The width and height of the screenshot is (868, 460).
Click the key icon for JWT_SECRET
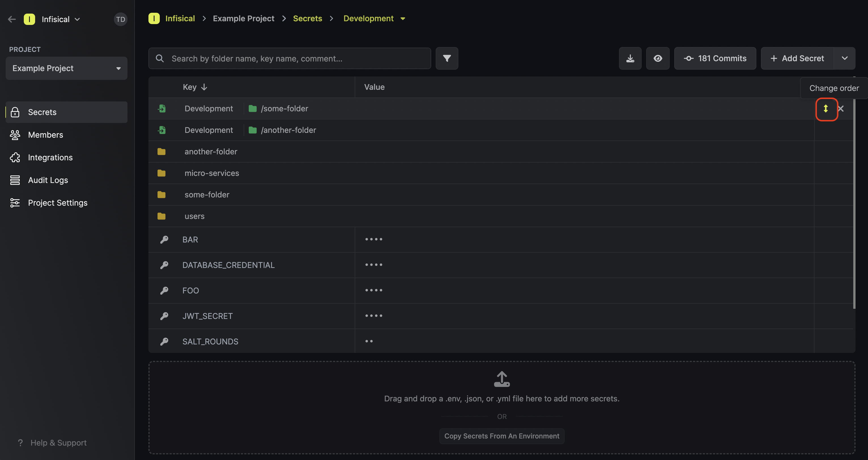click(164, 316)
